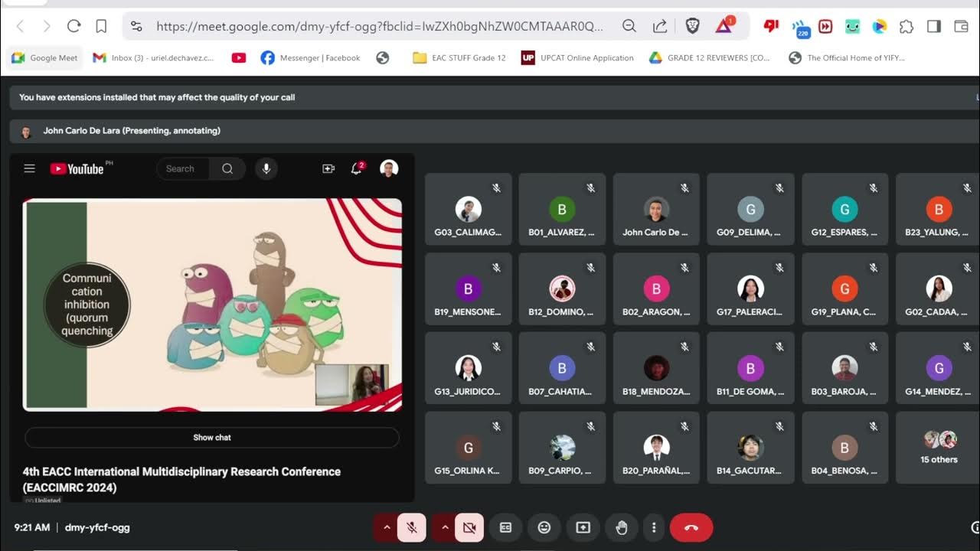
Task: Select the B19_MENSONE participant tile
Action: tap(469, 289)
